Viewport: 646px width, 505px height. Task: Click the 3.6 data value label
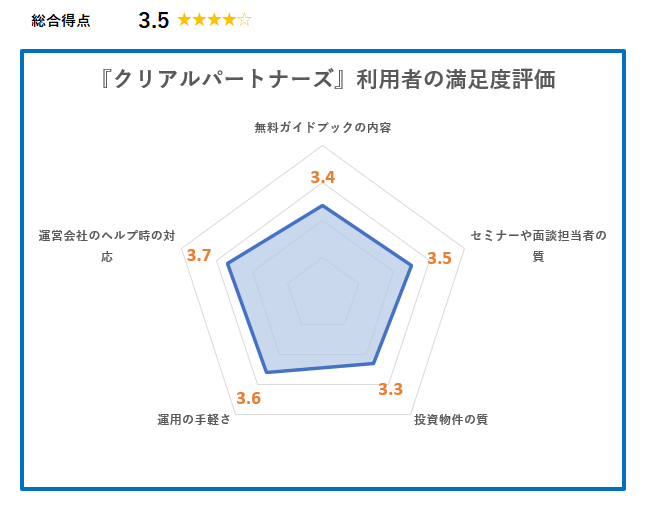point(248,398)
